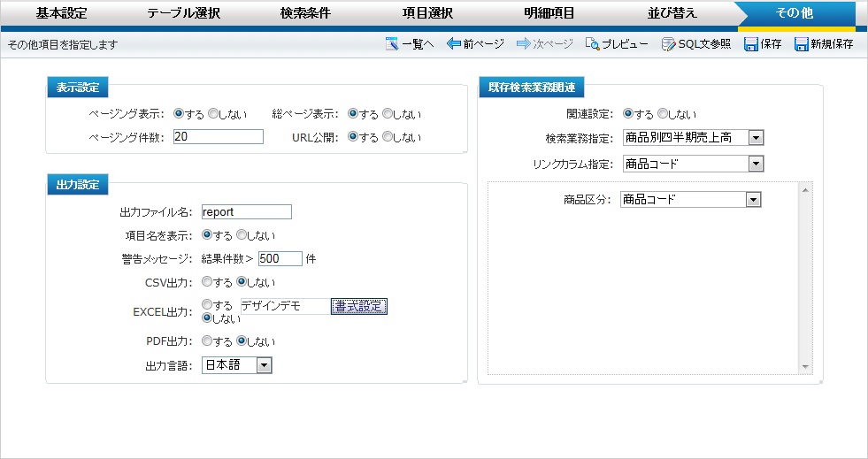The image size is (868, 459).
Task: Disable EXCEL出力 with しない
Action: point(206,317)
